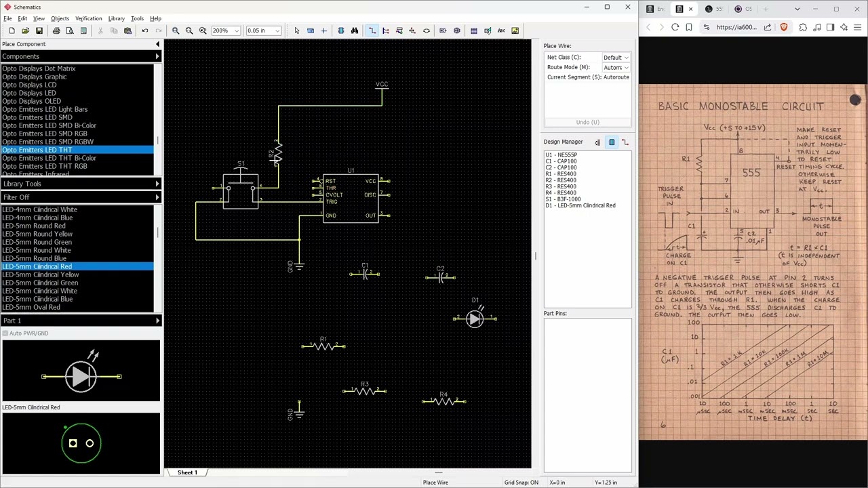Viewport: 868px width, 488px height.
Task: Click the Print icon in toolbar
Action: click(x=56, y=30)
